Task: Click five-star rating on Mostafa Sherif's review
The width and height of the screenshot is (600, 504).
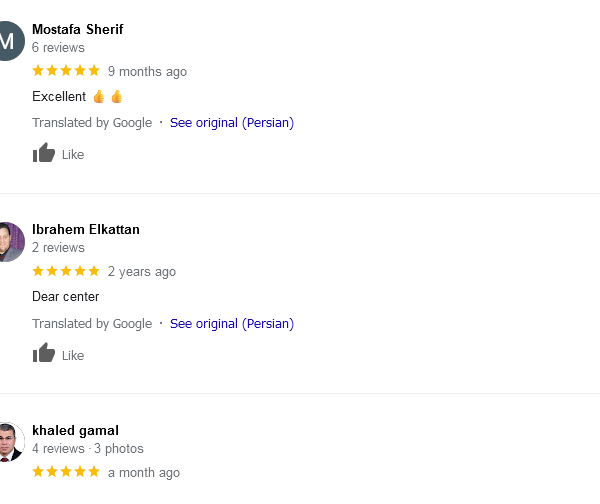Action: (x=66, y=71)
